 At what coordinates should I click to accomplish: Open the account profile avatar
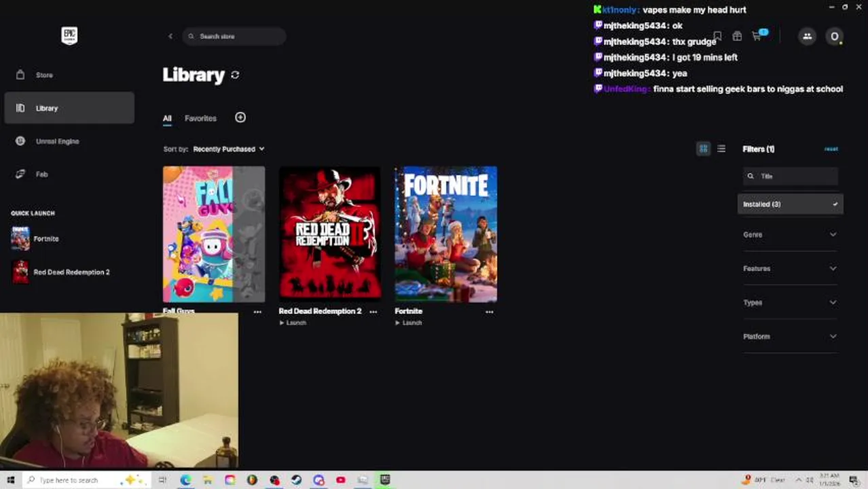pos(834,37)
